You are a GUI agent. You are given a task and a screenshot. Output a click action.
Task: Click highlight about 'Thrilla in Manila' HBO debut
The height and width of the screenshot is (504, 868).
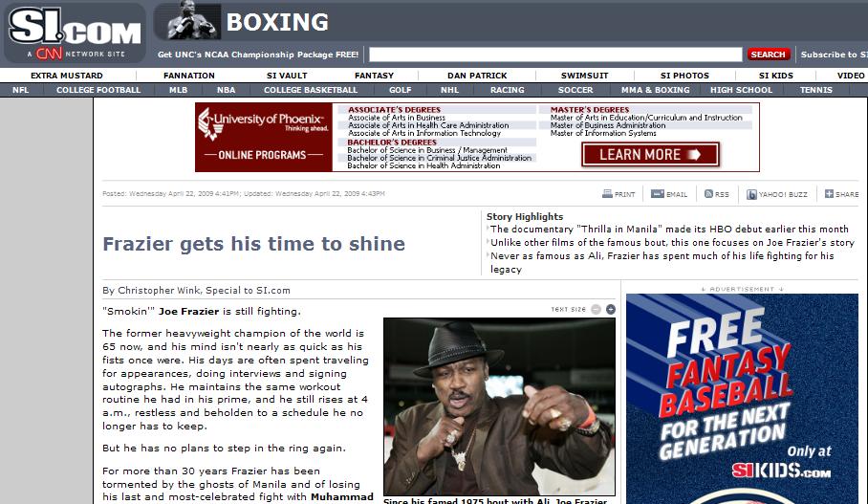pyautogui.click(x=669, y=229)
